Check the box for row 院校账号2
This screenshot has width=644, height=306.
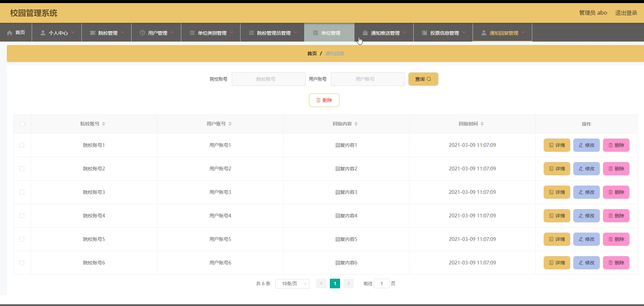point(22,169)
